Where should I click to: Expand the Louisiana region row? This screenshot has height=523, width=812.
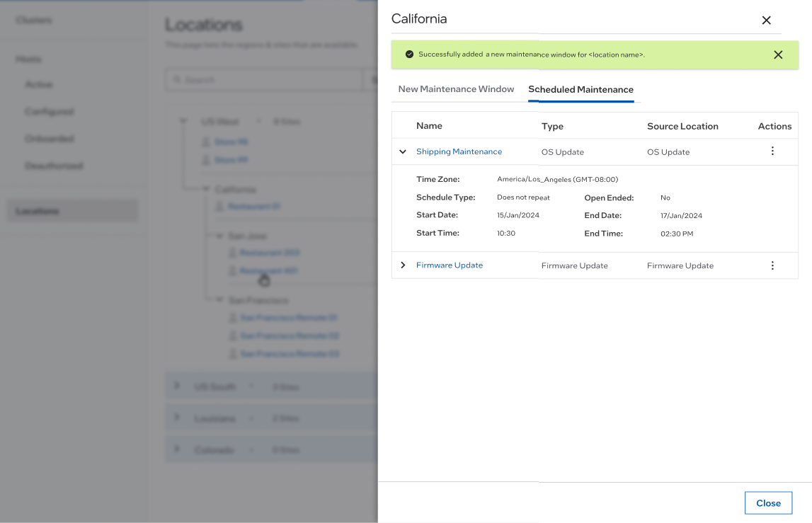coord(178,418)
